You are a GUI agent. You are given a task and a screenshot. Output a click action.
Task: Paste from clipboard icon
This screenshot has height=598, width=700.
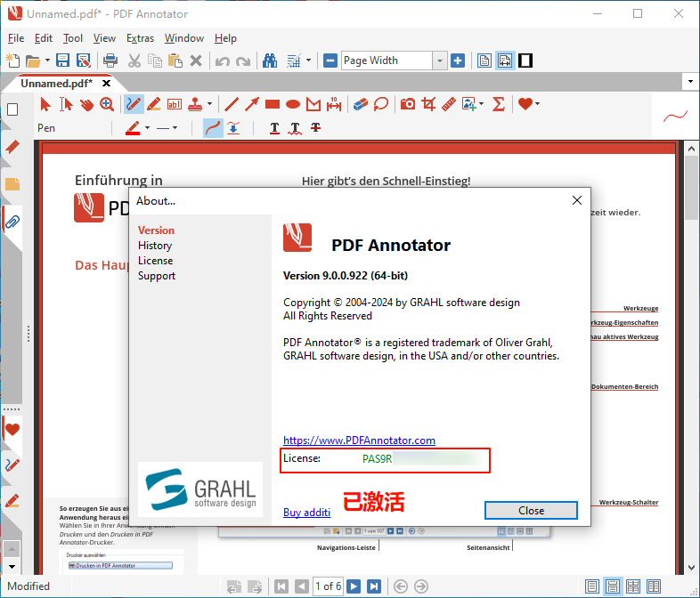(175, 61)
